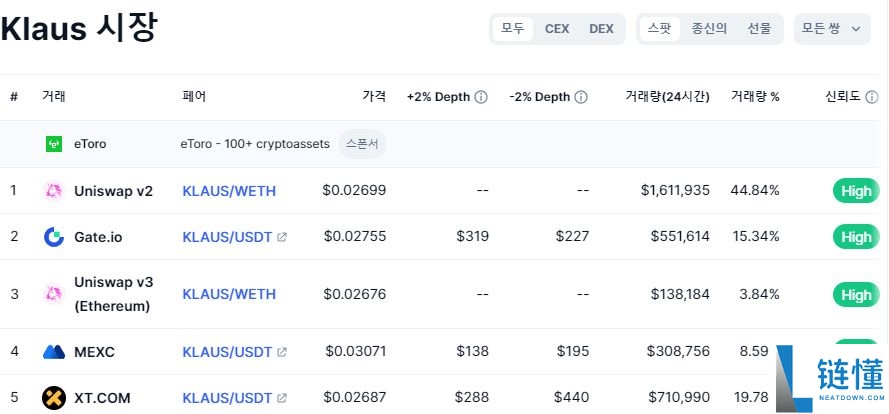Click the XT.COM logo icon
The image size is (889, 414).
(x=54, y=398)
